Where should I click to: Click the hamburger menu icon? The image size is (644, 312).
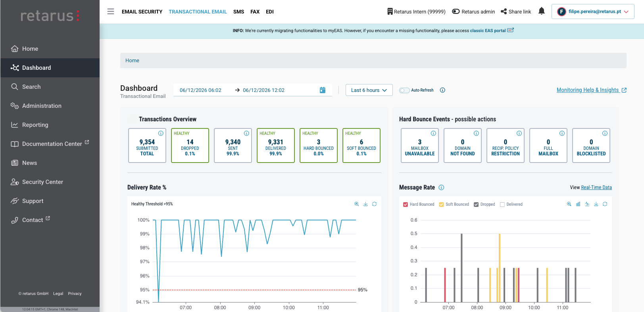click(111, 11)
